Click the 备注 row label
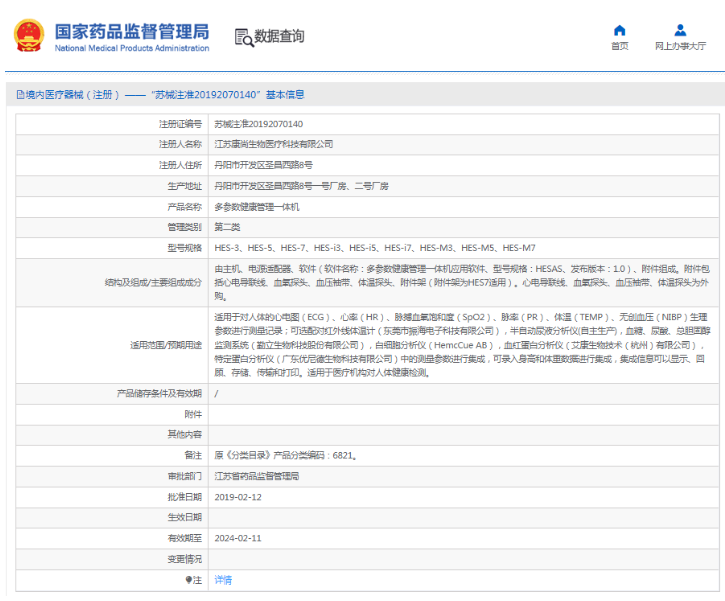Screen dimensions: 725x601 (193, 455)
